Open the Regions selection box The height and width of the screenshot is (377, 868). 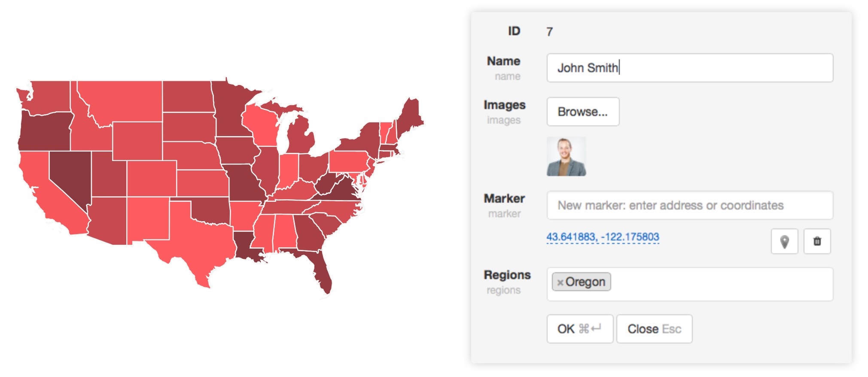pos(690,284)
